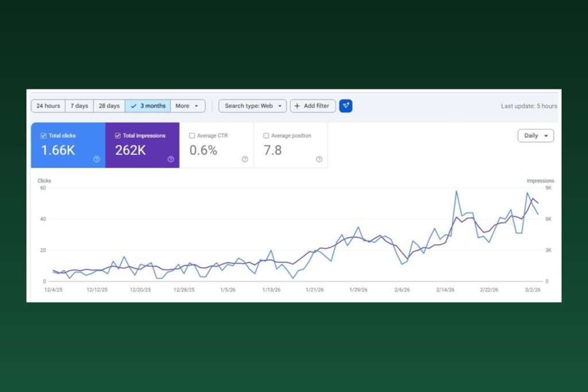588x392 pixels.
Task: Click help icon on Total clicks card
Action: click(x=96, y=160)
